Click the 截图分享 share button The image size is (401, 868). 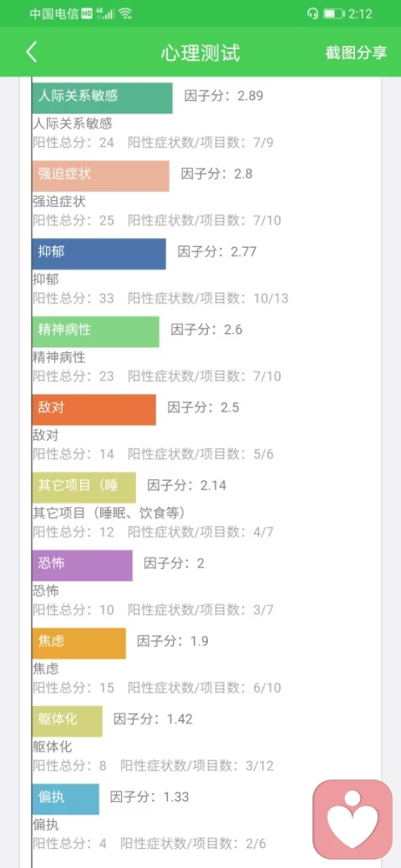click(356, 53)
